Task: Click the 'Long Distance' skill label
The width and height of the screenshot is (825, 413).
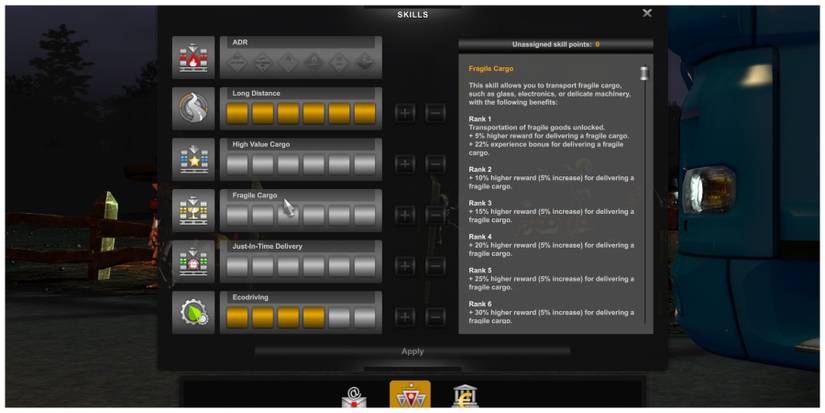Action: (x=256, y=93)
